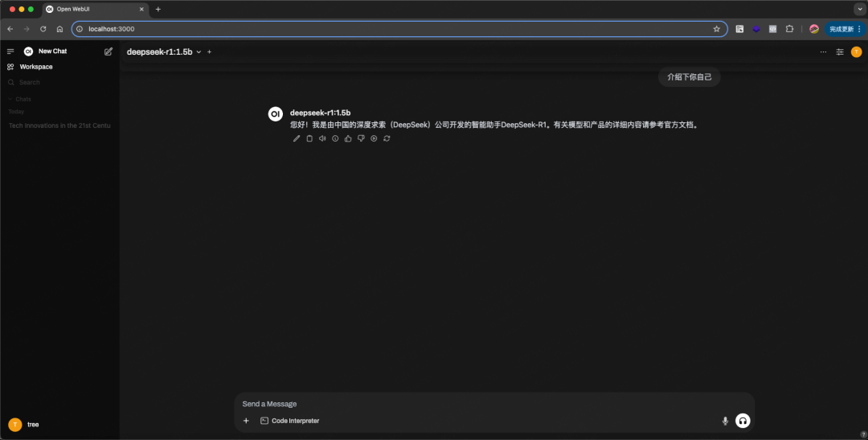Click the Send a Message input field
This screenshot has height=440, width=868.
(494, 404)
